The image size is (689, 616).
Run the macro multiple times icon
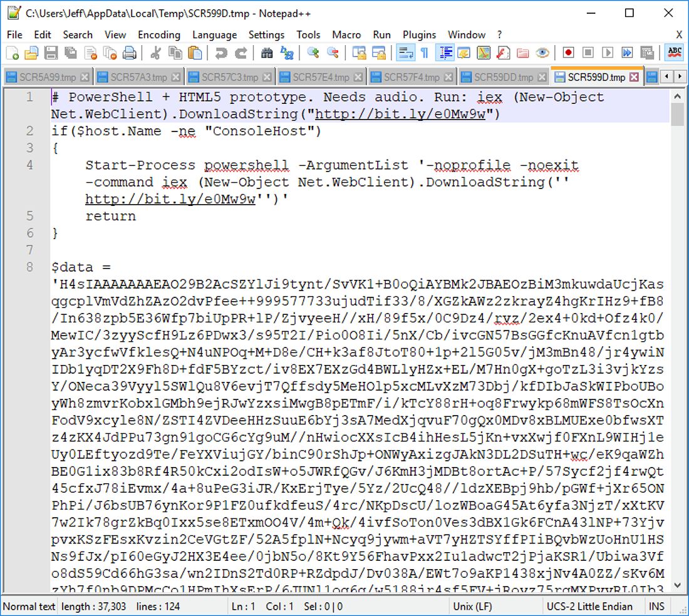(x=627, y=53)
